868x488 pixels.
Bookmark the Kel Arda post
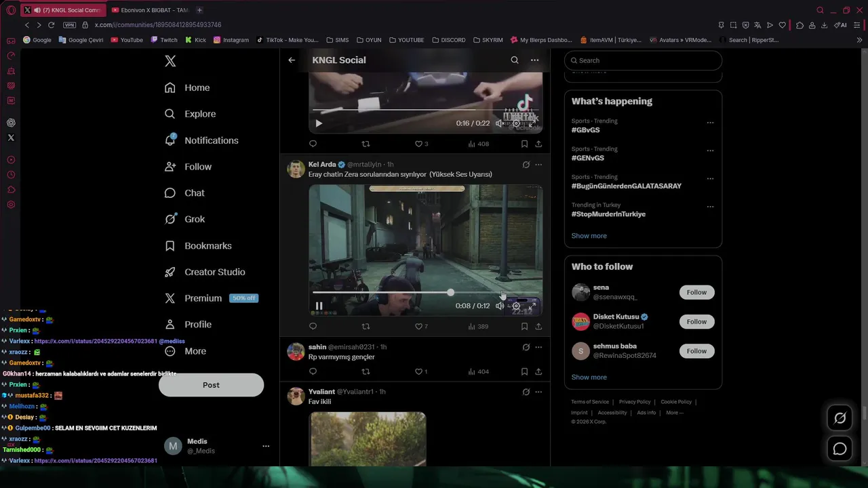(524, 327)
